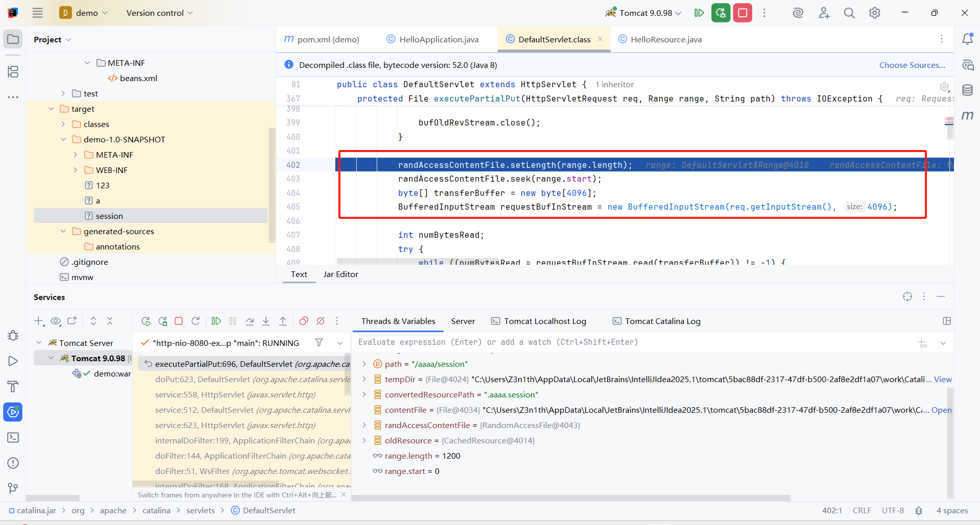Image resolution: width=980 pixels, height=525 pixels.
Task: Toggle Mute Breakpoints in debugger toolbar
Action: coord(321,321)
